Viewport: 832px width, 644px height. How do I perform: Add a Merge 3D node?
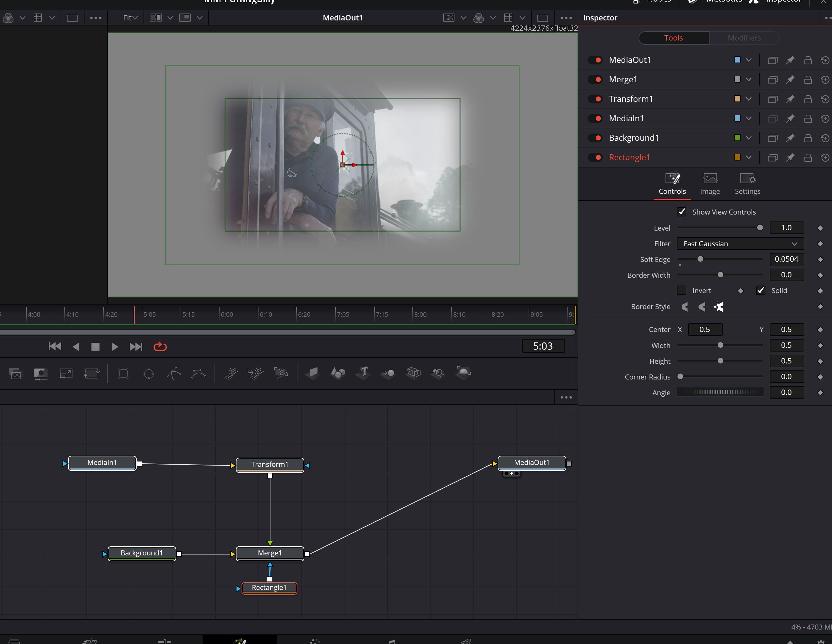coord(388,373)
